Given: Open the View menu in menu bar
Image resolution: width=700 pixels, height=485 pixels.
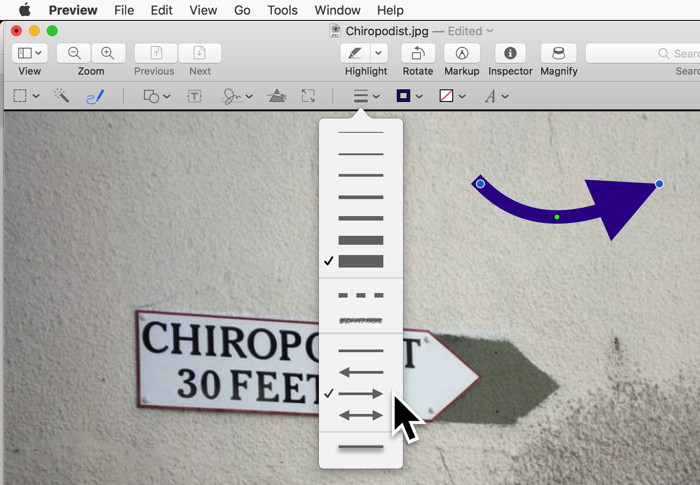Looking at the screenshot, I should (x=203, y=10).
